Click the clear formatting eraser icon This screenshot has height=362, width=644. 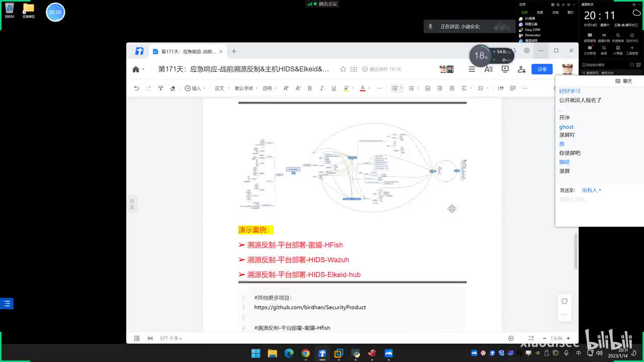coord(173,88)
